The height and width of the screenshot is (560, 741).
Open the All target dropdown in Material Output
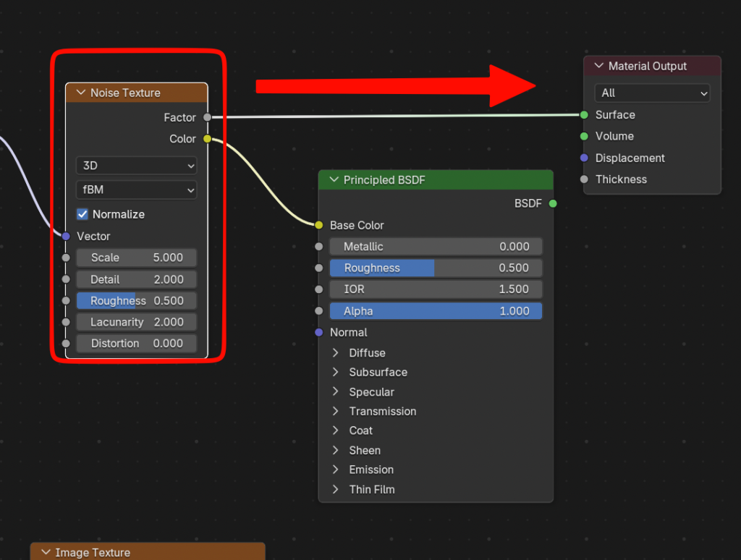coord(652,93)
